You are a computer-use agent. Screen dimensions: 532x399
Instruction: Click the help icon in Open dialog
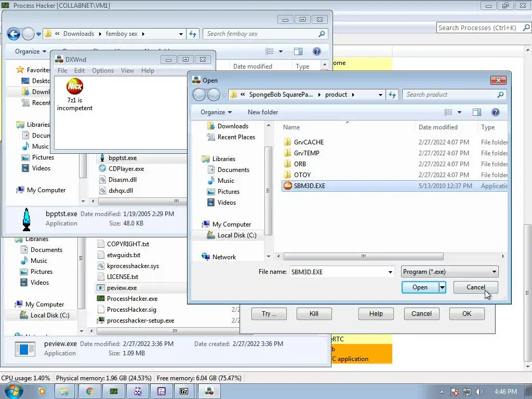coord(495,112)
